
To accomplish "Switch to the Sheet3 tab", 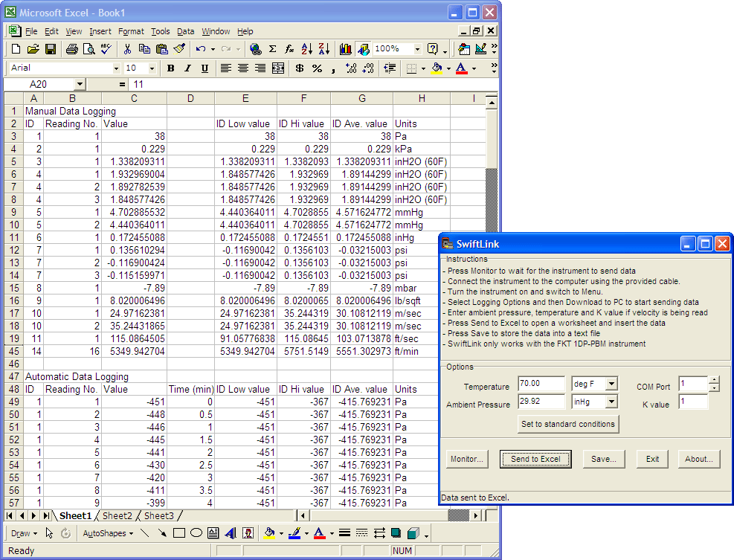I will click(158, 515).
